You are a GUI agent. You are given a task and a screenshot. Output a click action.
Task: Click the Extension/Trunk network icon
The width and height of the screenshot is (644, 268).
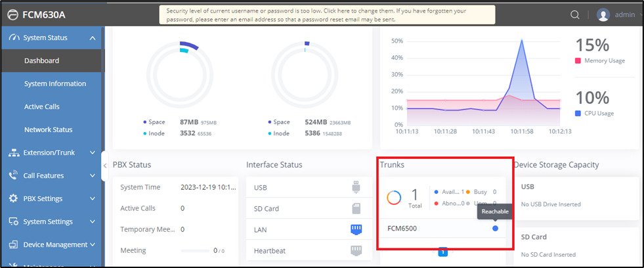pos(14,152)
